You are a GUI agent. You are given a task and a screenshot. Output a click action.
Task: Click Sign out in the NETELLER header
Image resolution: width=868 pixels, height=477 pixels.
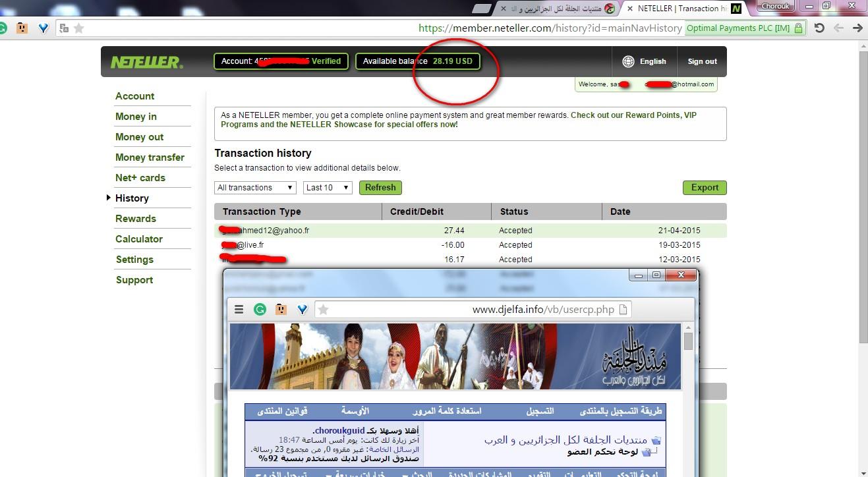pyautogui.click(x=702, y=61)
